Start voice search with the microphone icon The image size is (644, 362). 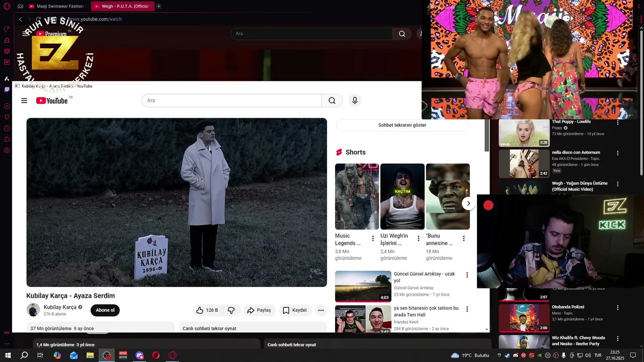(355, 101)
